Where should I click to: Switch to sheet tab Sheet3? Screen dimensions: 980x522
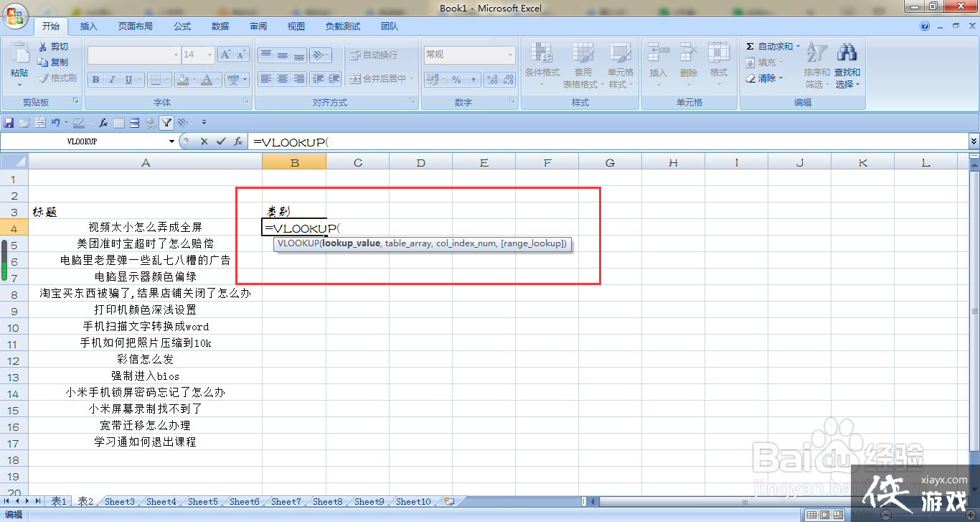point(120,501)
